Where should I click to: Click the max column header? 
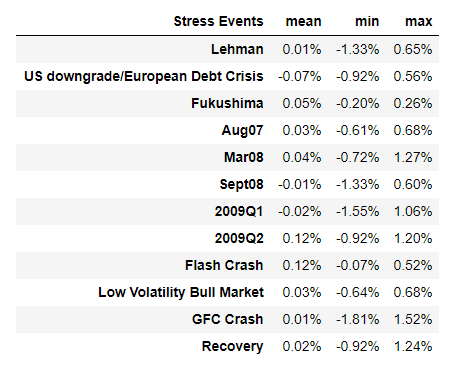click(x=419, y=22)
